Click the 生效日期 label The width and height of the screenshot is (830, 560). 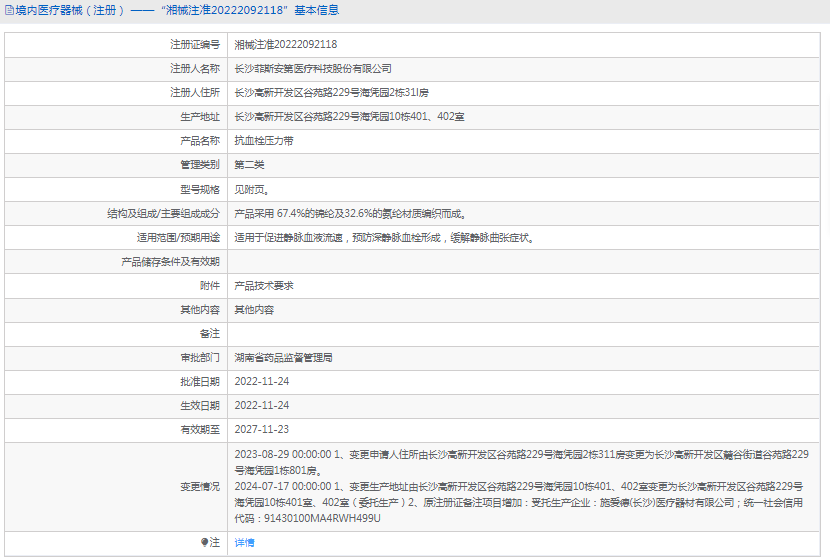[200, 405]
